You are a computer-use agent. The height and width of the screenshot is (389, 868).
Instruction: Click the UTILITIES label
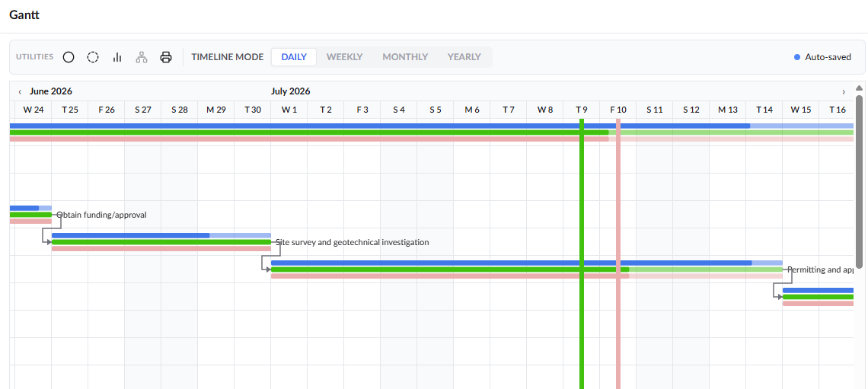click(x=35, y=57)
